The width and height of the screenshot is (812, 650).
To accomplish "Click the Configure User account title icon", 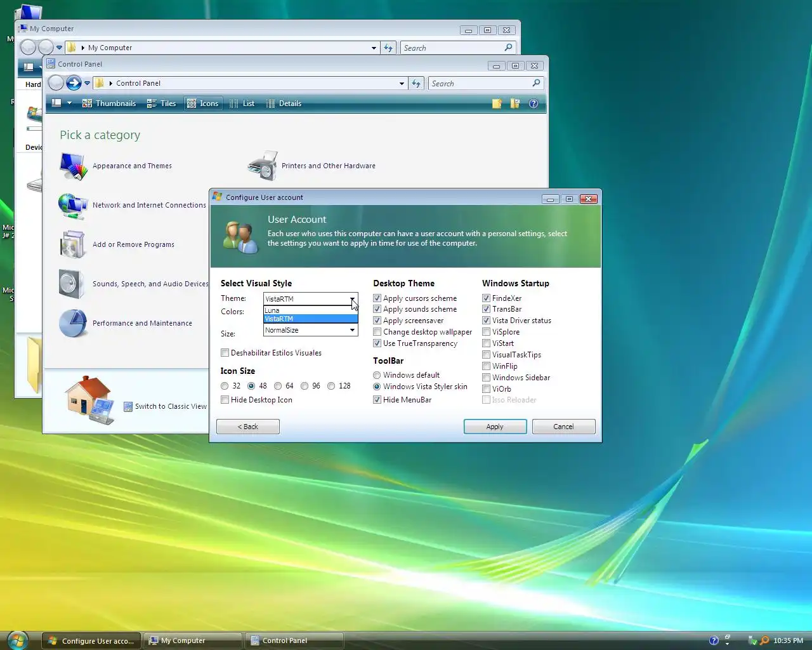I will click(x=217, y=197).
